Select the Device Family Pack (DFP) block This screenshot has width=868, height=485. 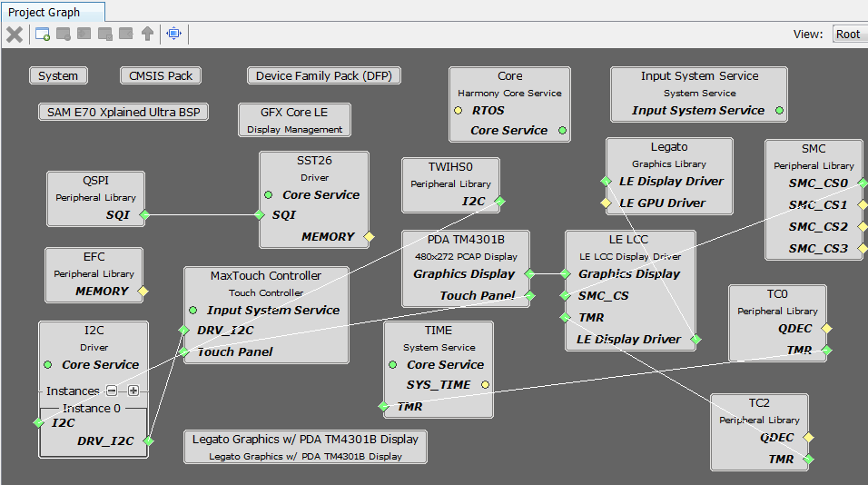[x=324, y=76]
